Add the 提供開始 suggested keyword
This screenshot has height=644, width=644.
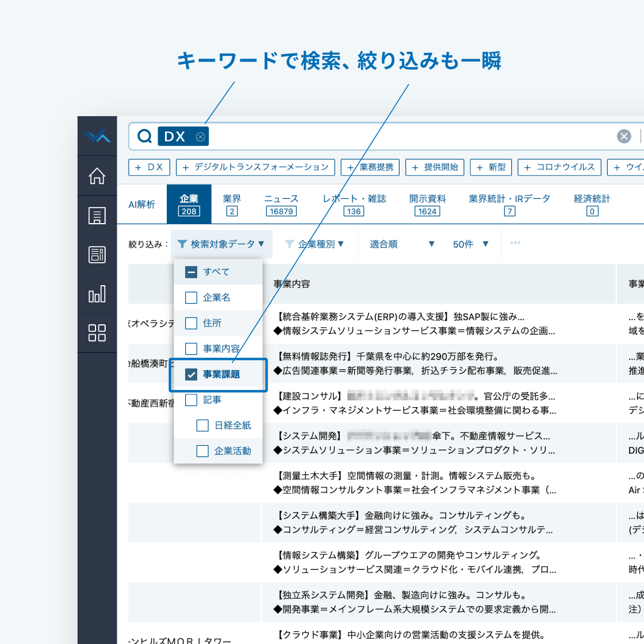tap(435, 167)
